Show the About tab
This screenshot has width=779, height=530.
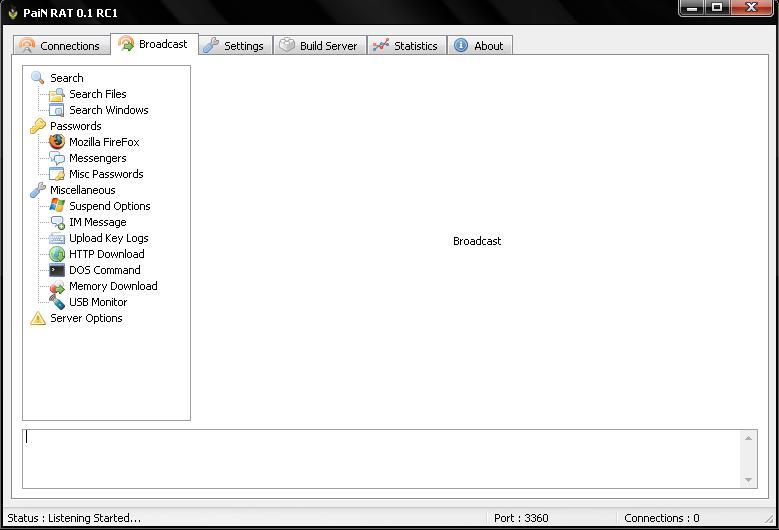(x=479, y=46)
